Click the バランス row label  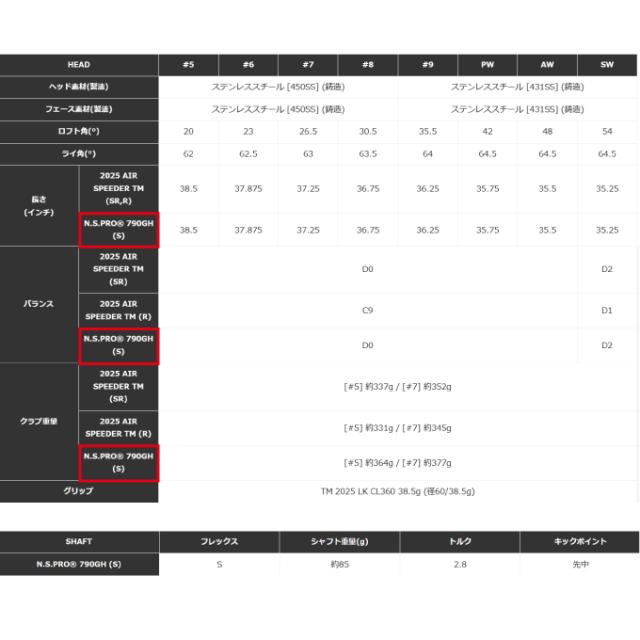[39, 301]
